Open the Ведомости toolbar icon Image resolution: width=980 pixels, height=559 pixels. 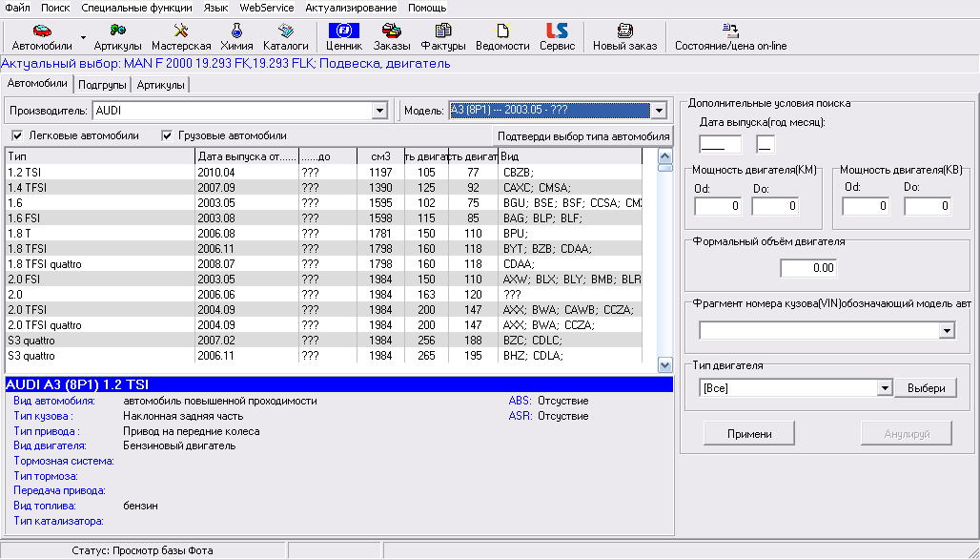[502, 37]
